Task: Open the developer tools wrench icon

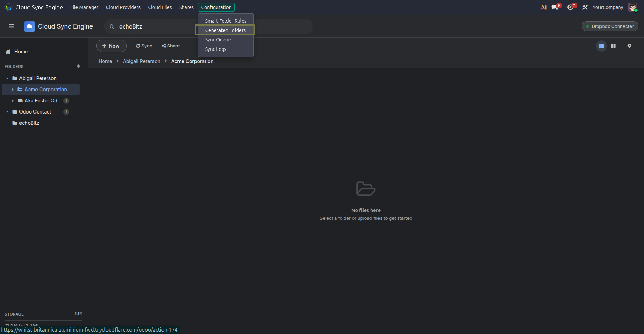Action: pos(585,7)
